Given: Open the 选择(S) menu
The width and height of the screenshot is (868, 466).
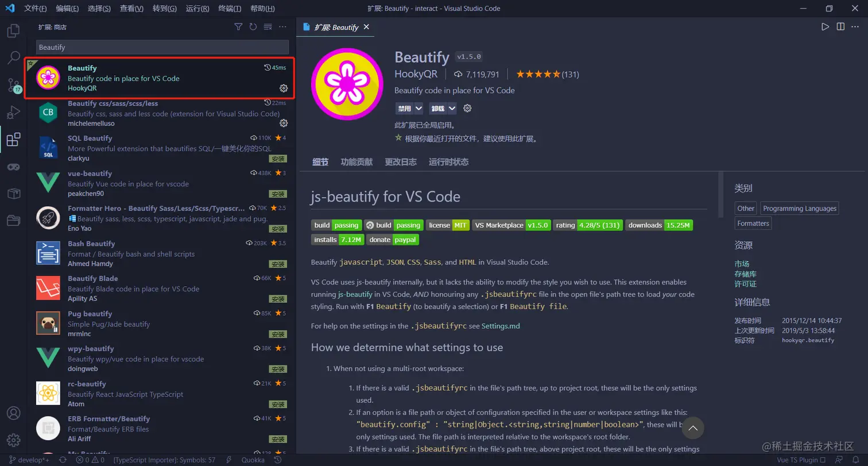Looking at the screenshot, I should click(x=99, y=9).
